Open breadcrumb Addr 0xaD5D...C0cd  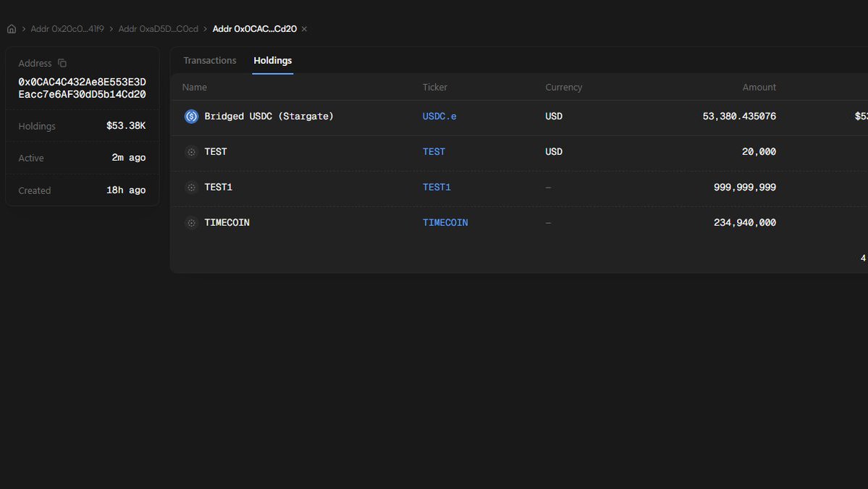click(x=159, y=29)
